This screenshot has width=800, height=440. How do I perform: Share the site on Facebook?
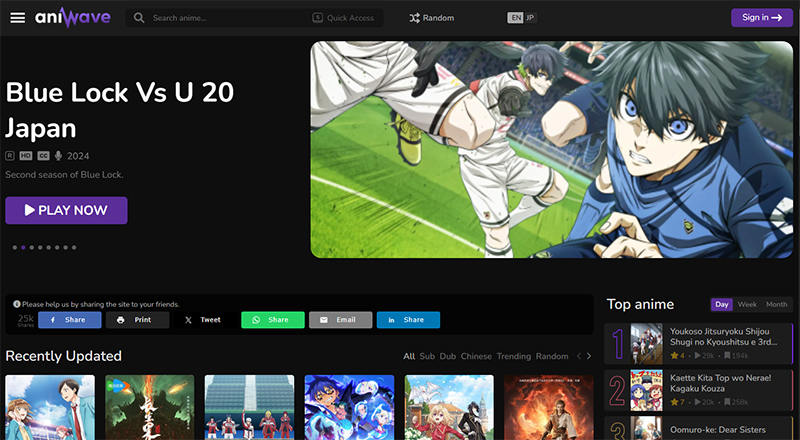(x=69, y=320)
